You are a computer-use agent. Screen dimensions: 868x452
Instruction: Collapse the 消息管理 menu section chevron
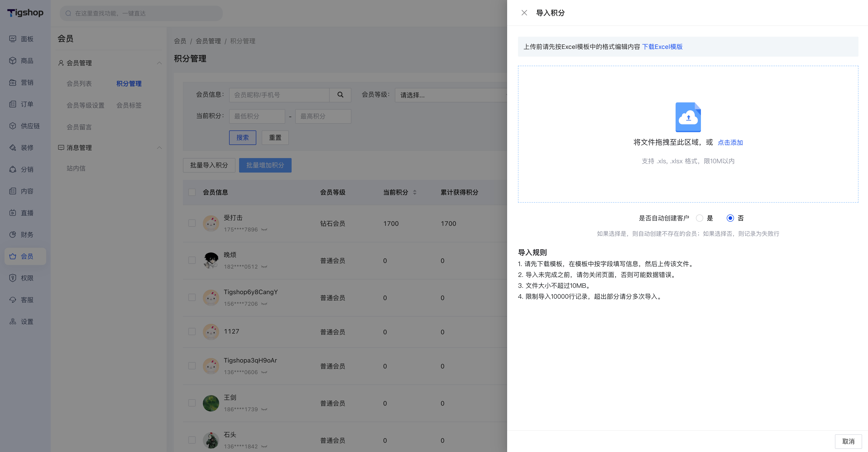[159, 148]
